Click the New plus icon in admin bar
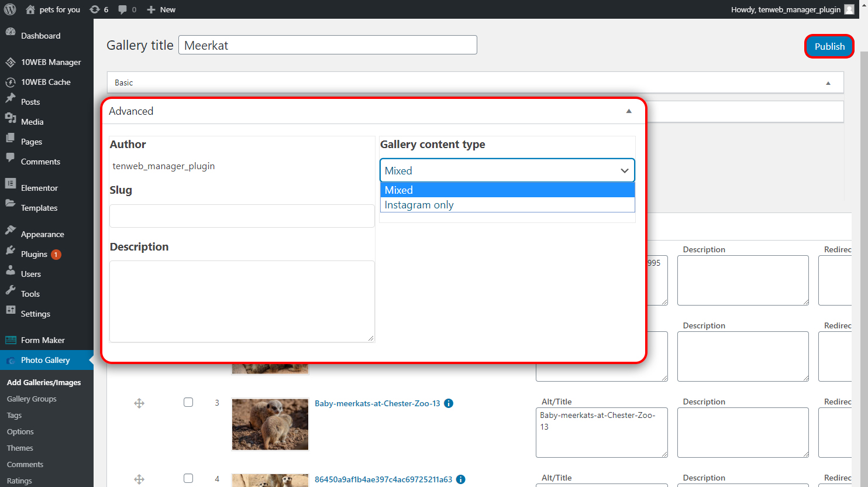 pyautogui.click(x=151, y=9)
